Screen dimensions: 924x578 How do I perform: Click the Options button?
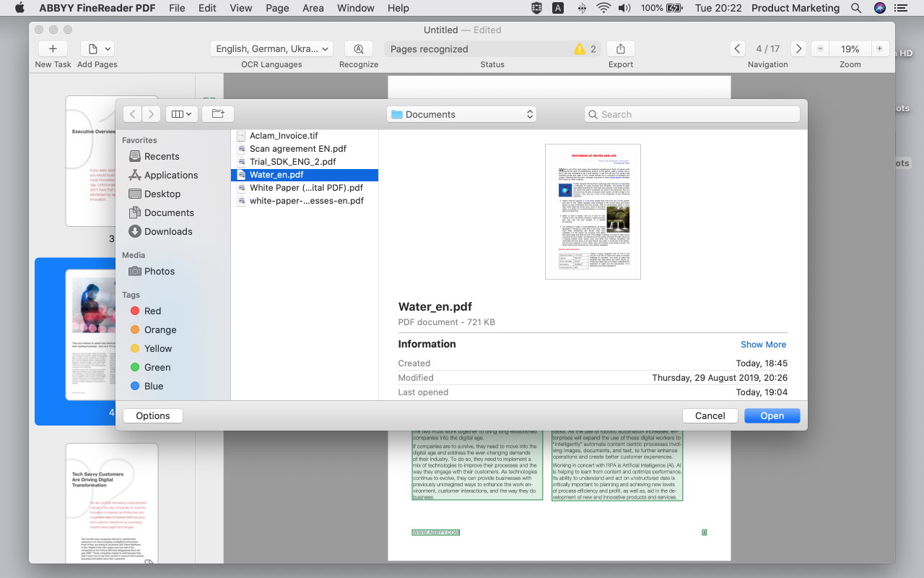click(x=153, y=415)
